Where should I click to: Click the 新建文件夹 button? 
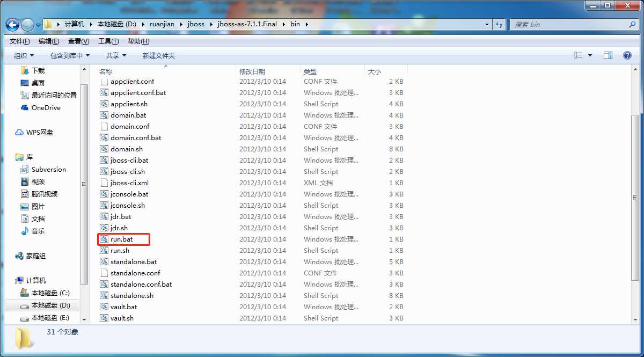pyautogui.click(x=158, y=55)
